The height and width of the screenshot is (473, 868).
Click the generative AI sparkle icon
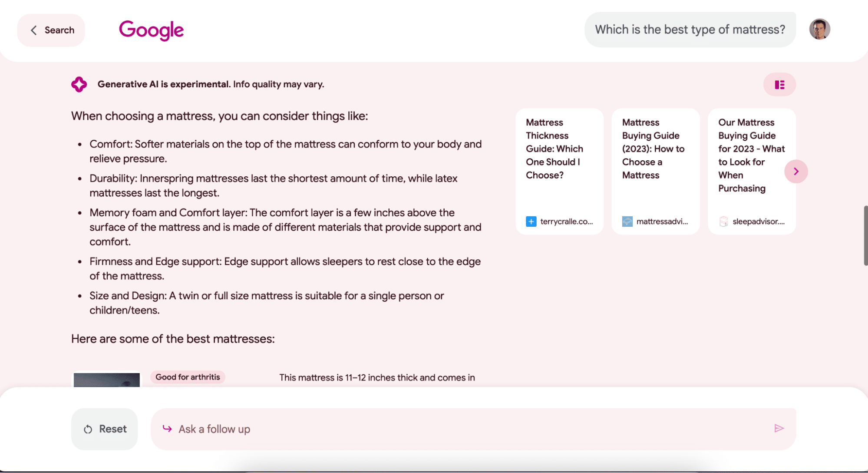coord(79,84)
